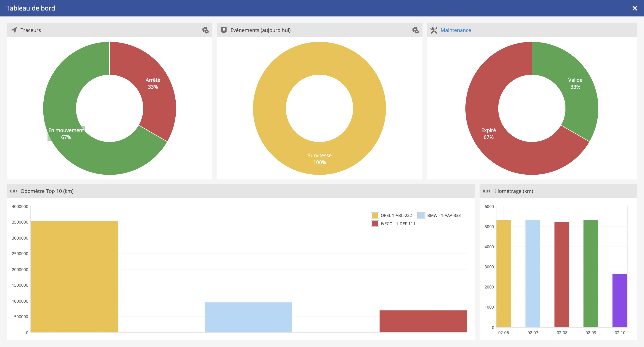
Task: Click the Traceurs navigation arrow icon
Action: [14, 30]
